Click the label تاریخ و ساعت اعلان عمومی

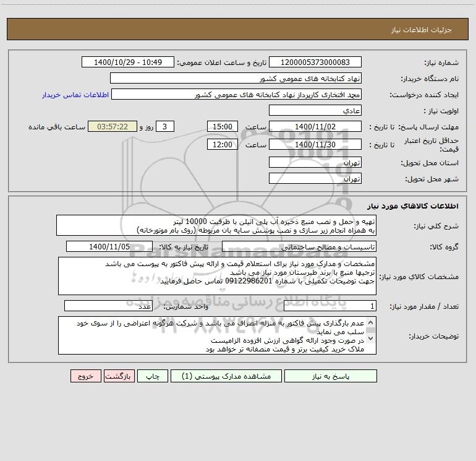(x=221, y=62)
